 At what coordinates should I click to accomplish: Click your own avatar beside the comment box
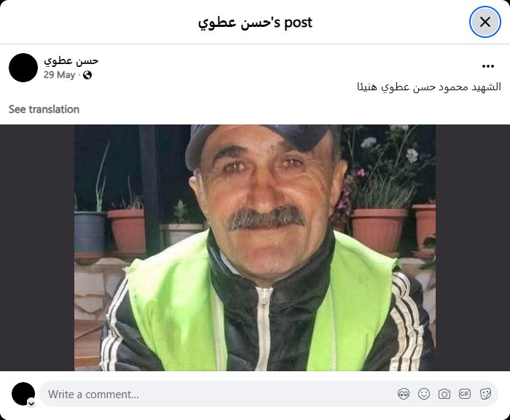pyautogui.click(x=23, y=394)
